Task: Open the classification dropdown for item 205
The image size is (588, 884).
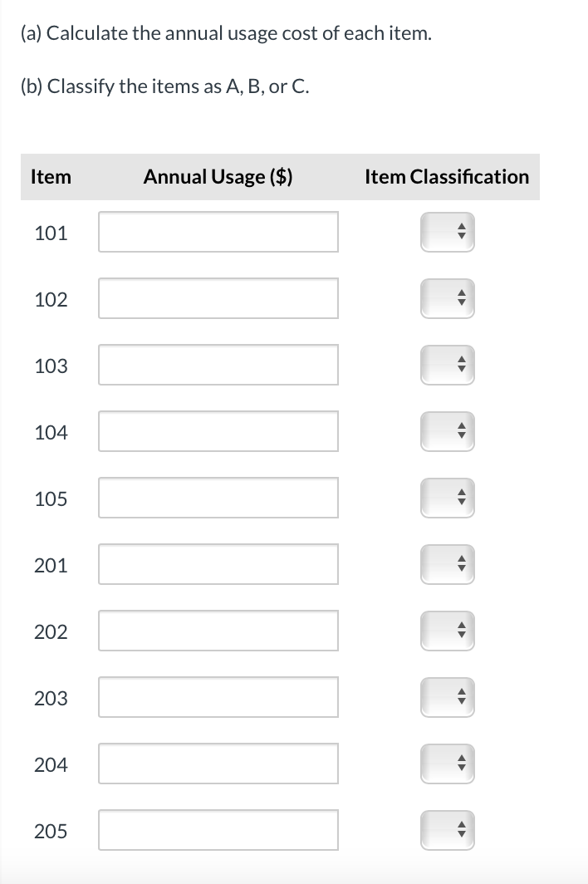Action: 447,831
